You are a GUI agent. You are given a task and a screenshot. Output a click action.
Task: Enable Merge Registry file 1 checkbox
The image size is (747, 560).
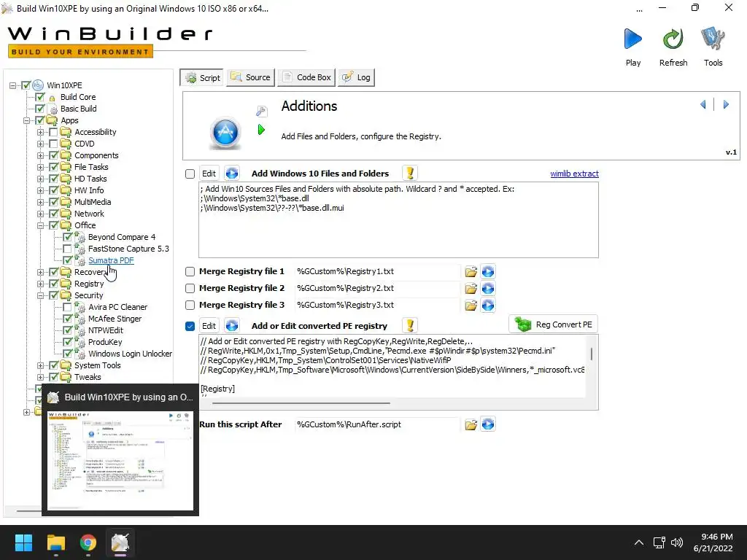pos(190,271)
